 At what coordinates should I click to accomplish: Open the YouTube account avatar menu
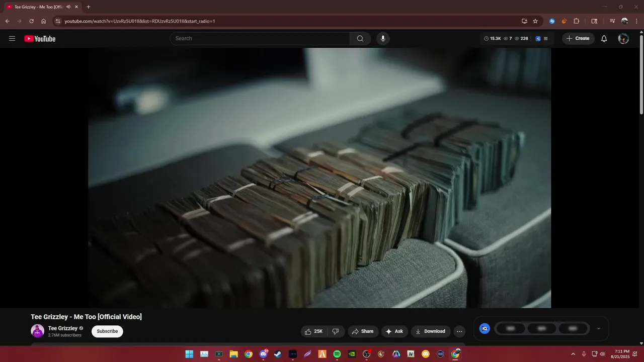[623, 38]
